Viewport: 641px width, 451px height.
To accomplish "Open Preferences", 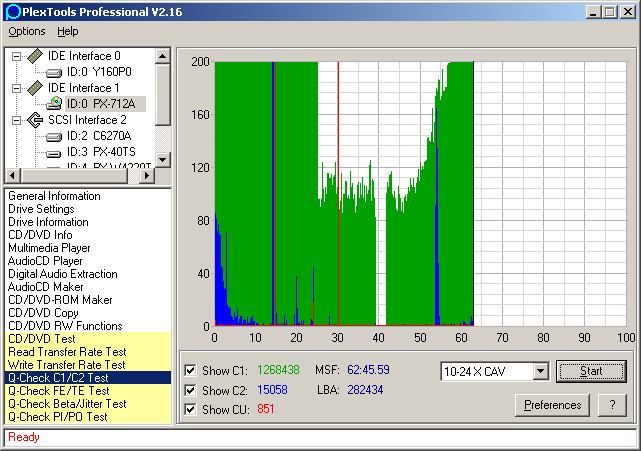I will 552,405.
